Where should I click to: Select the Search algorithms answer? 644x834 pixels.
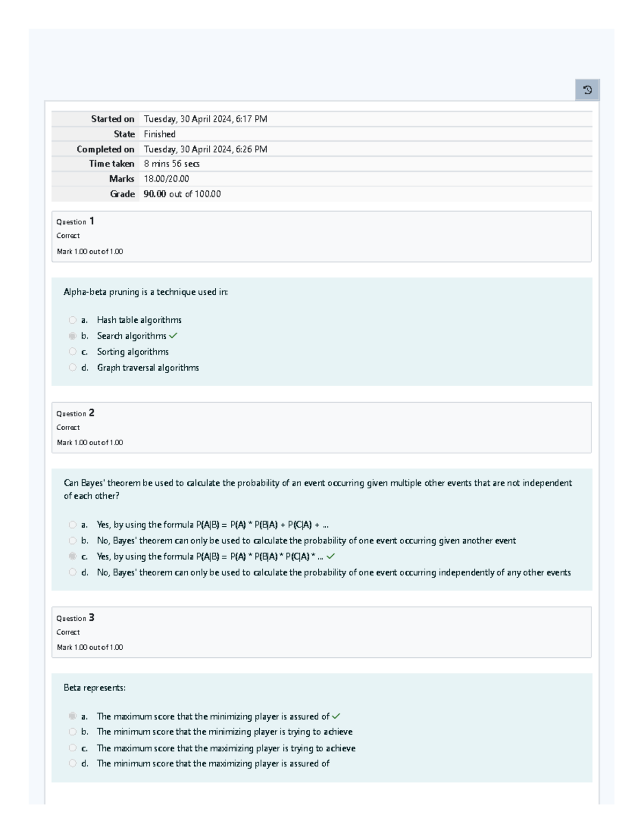pos(73,336)
